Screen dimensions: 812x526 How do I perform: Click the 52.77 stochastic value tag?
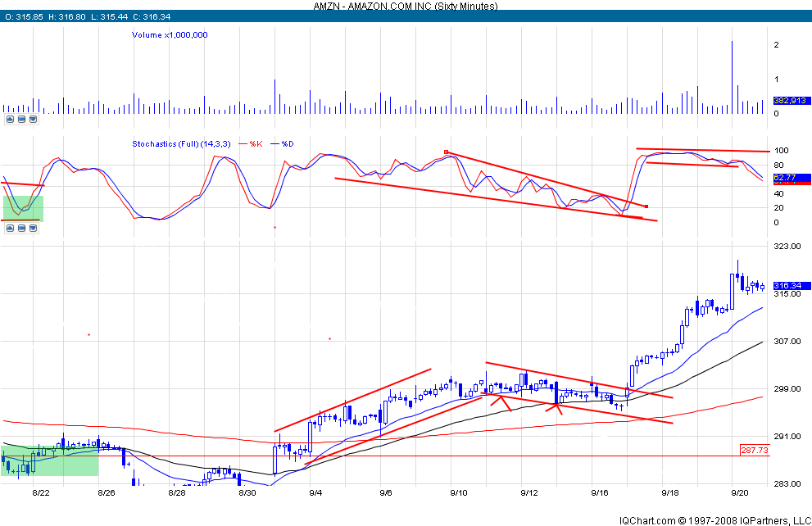tap(787, 178)
